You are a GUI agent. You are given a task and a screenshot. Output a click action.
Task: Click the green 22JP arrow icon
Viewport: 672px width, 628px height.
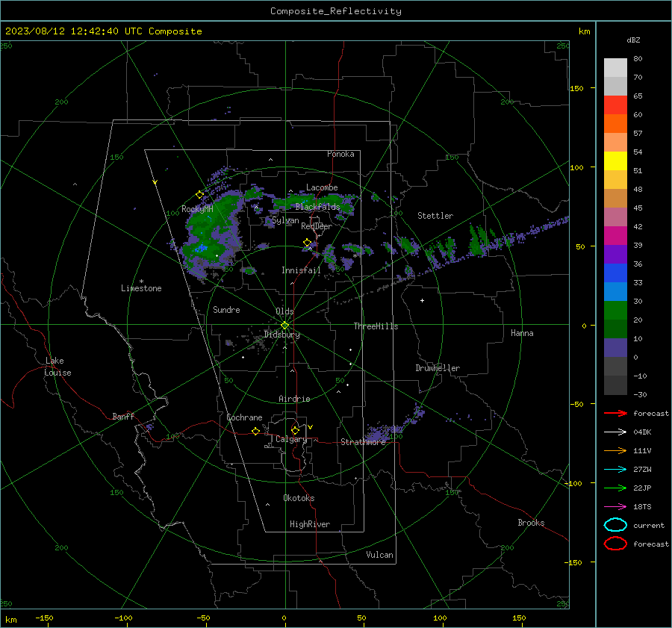point(615,488)
